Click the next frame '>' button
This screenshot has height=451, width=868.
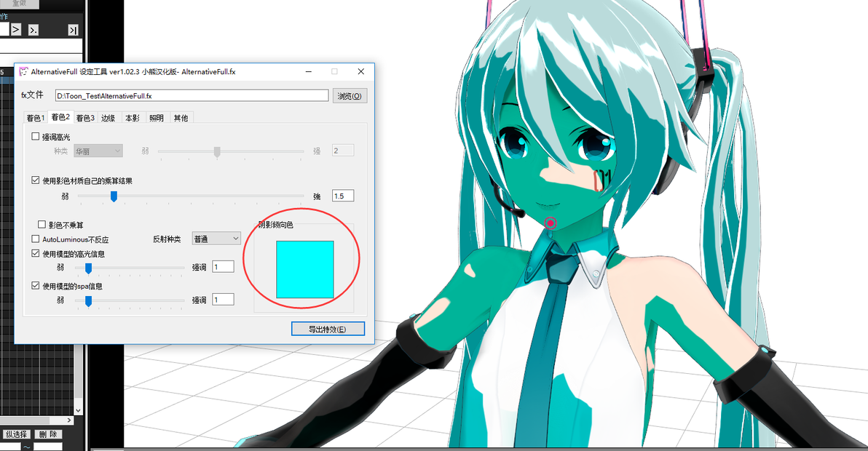click(x=16, y=29)
